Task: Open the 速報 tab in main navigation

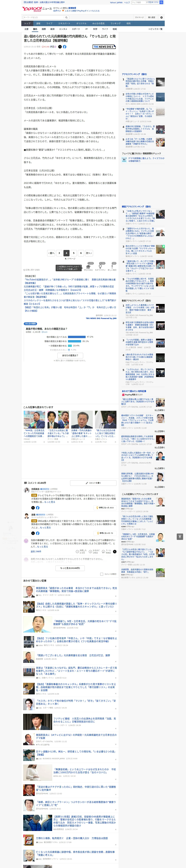Action: pyautogui.click(x=38, y=24)
